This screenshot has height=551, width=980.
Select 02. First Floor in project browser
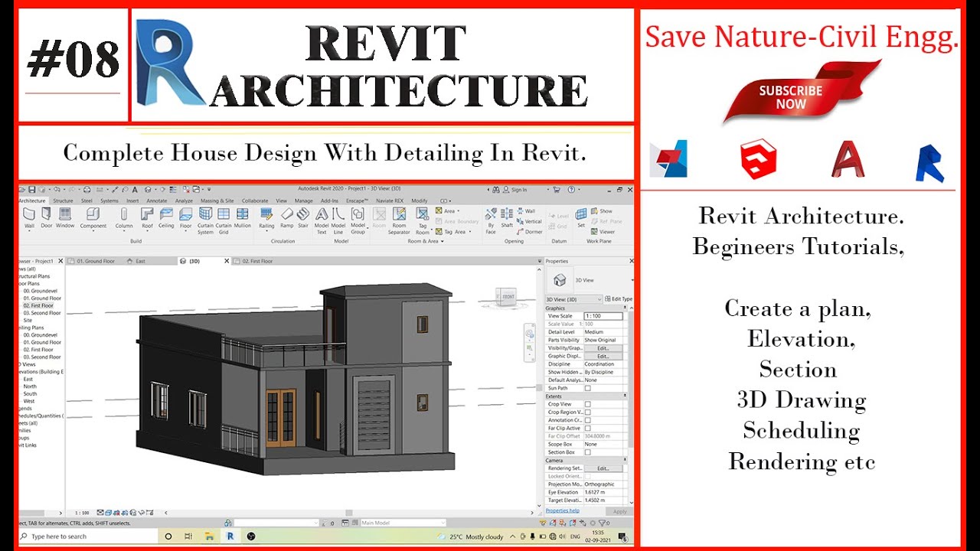pos(38,305)
